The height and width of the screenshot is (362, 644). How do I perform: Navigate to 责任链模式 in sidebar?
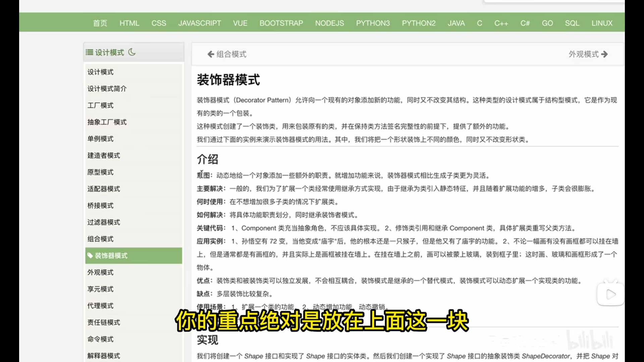coord(104,322)
